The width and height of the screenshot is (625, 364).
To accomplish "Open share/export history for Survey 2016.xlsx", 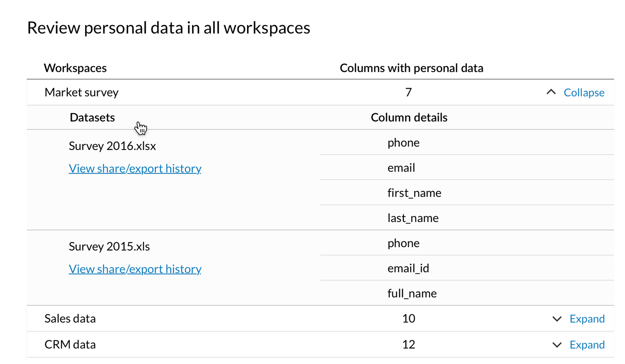I will tap(135, 169).
